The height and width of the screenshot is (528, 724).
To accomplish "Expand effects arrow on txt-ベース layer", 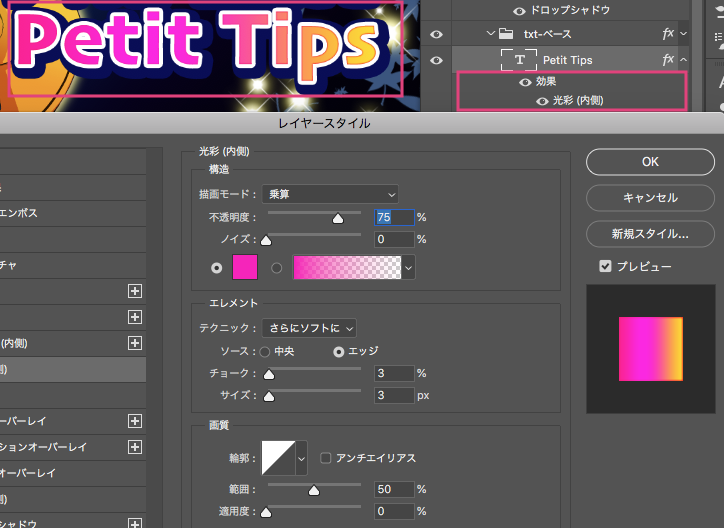I will [x=683, y=34].
